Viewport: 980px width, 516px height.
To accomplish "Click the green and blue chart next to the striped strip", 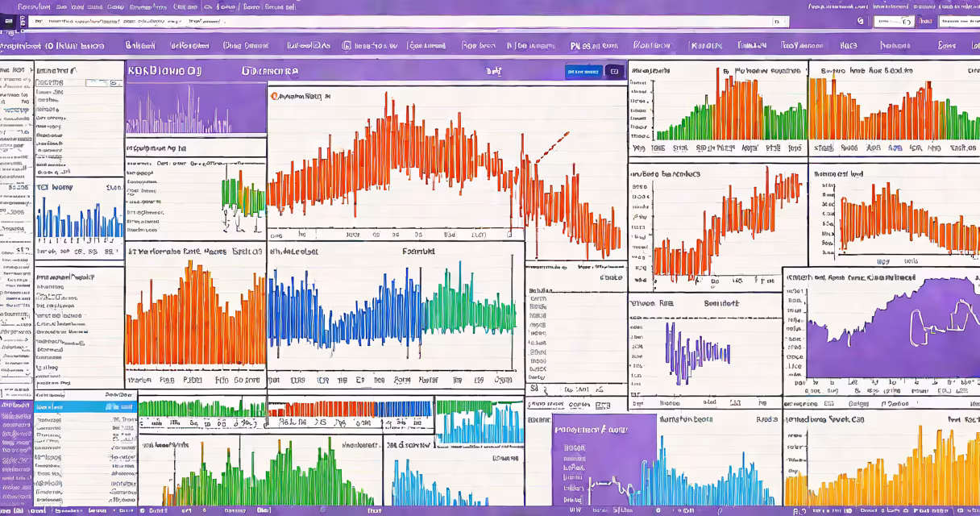I will point(479,422).
